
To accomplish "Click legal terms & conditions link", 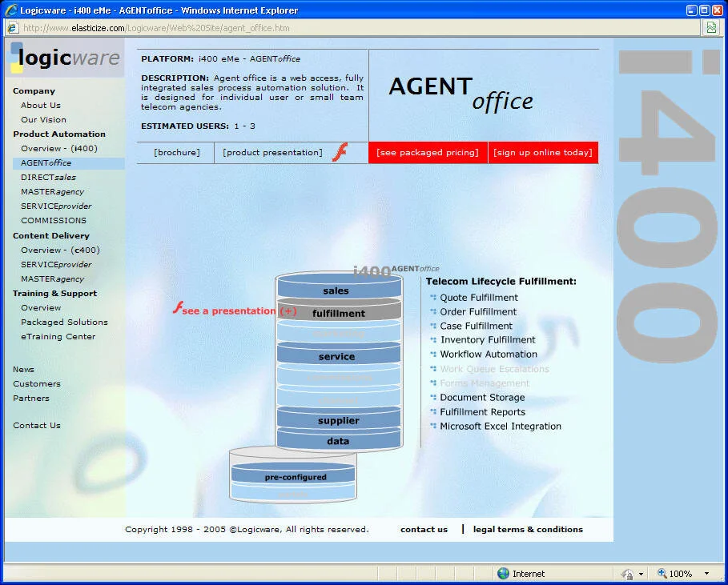I will (528, 529).
